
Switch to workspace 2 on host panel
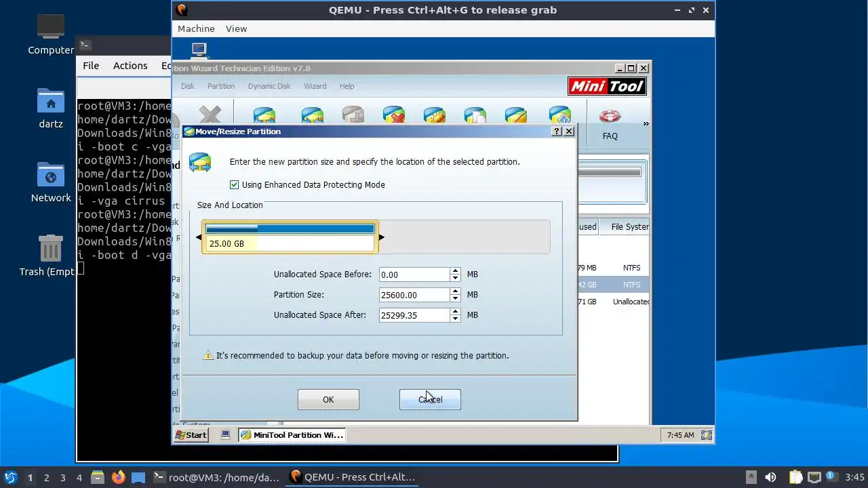click(47, 477)
